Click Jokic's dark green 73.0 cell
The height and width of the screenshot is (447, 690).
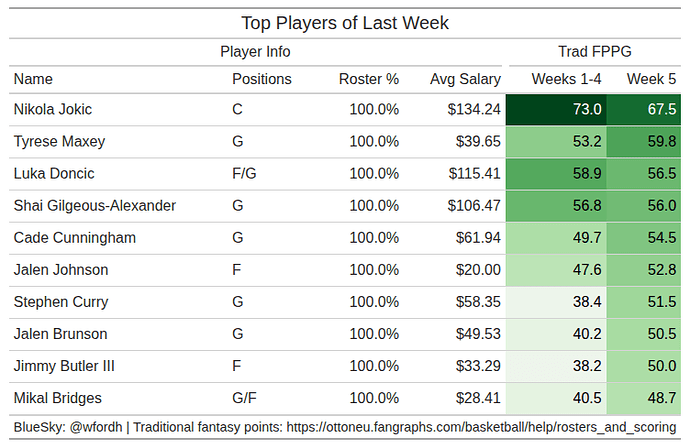(556, 110)
